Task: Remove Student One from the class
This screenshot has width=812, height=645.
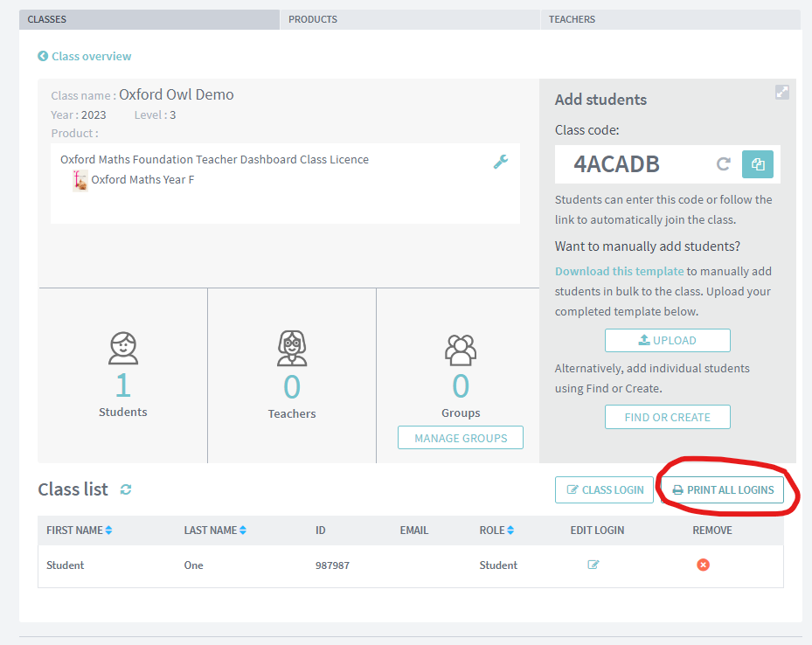Action: coord(703,565)
